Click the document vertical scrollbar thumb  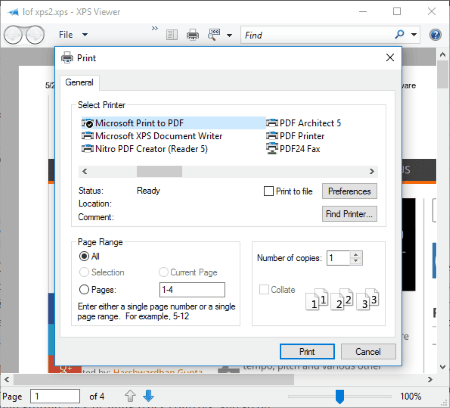coord(443,74)
